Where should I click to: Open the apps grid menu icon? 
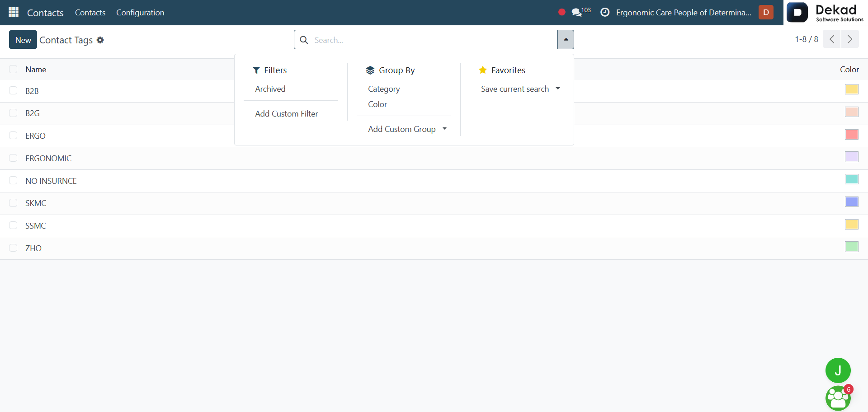tap(14, 12)
